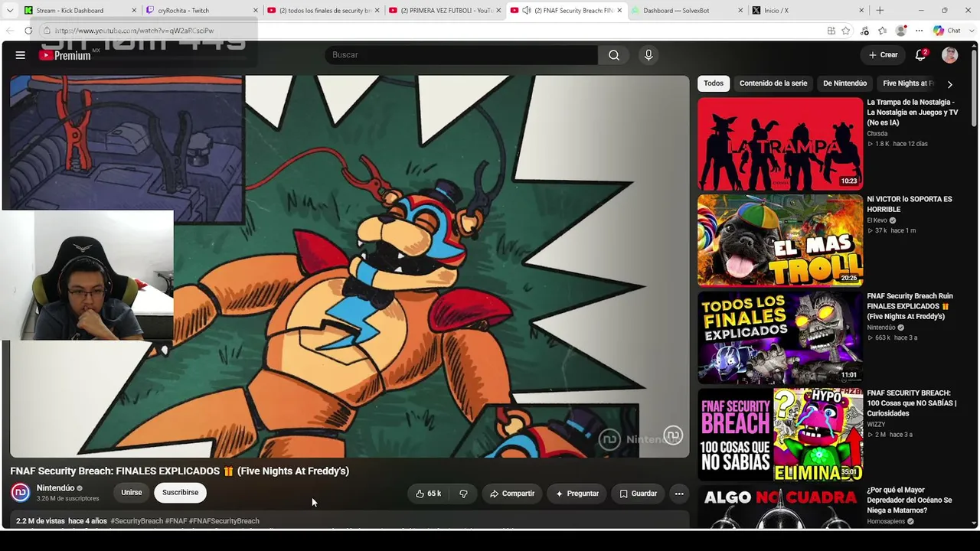The width and height of the screenshot is (980, 551).
Task: Open the Chxsda channel name
Action: click(877, 134)
